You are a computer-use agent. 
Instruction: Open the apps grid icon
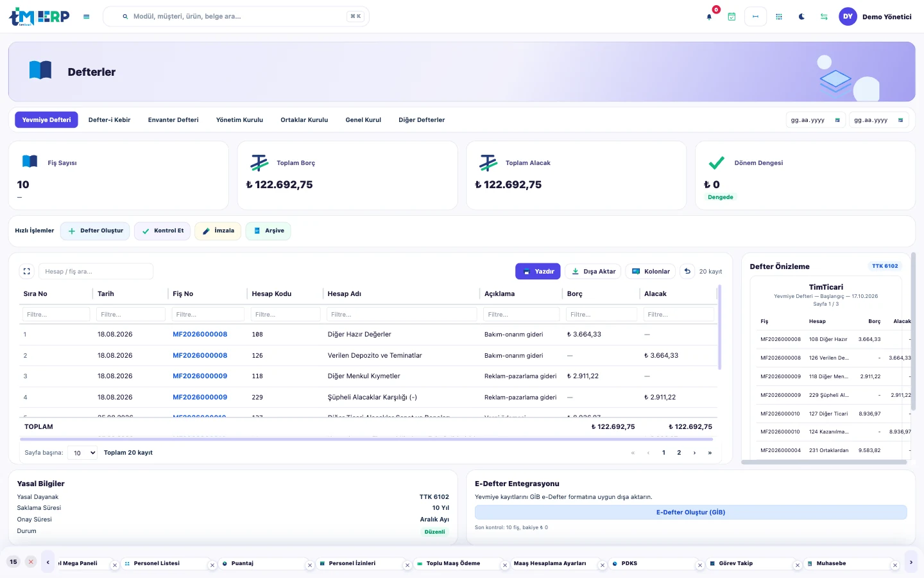(x=779, y=17)
